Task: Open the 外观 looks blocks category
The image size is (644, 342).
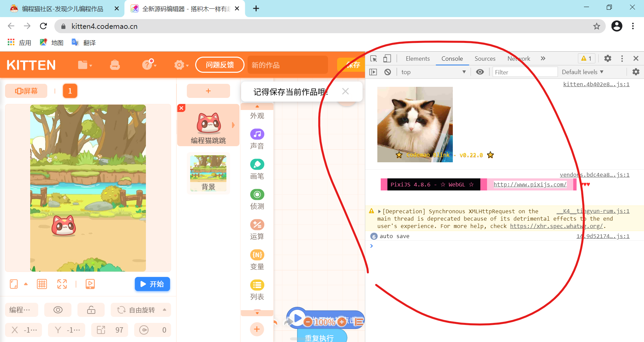Action: (x=257, y=116)
